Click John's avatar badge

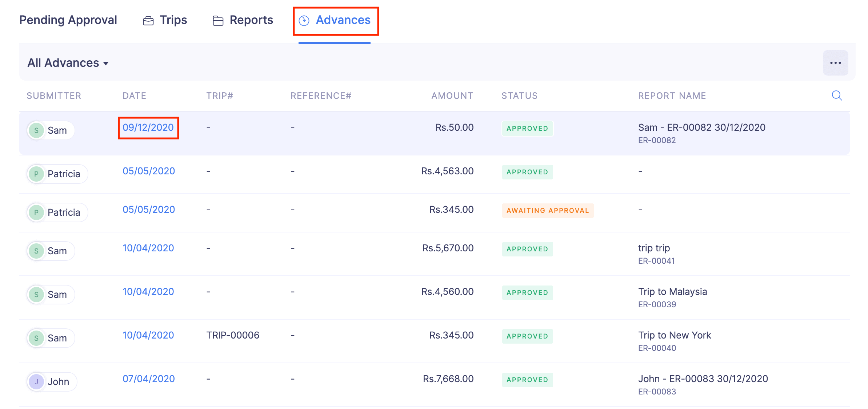36,381
